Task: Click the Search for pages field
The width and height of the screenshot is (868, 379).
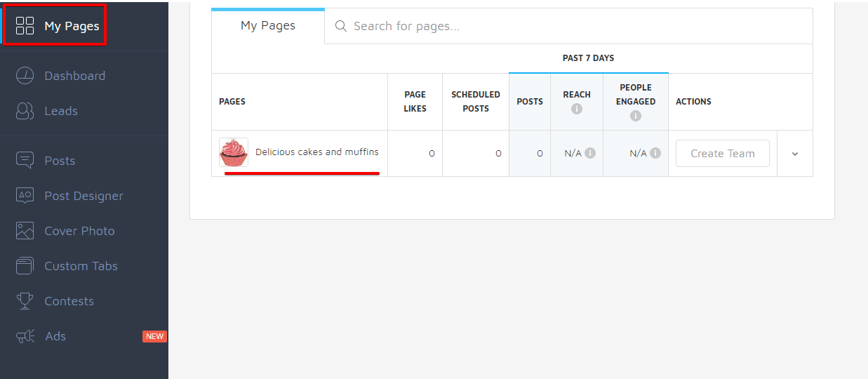Action: (568, 26)
